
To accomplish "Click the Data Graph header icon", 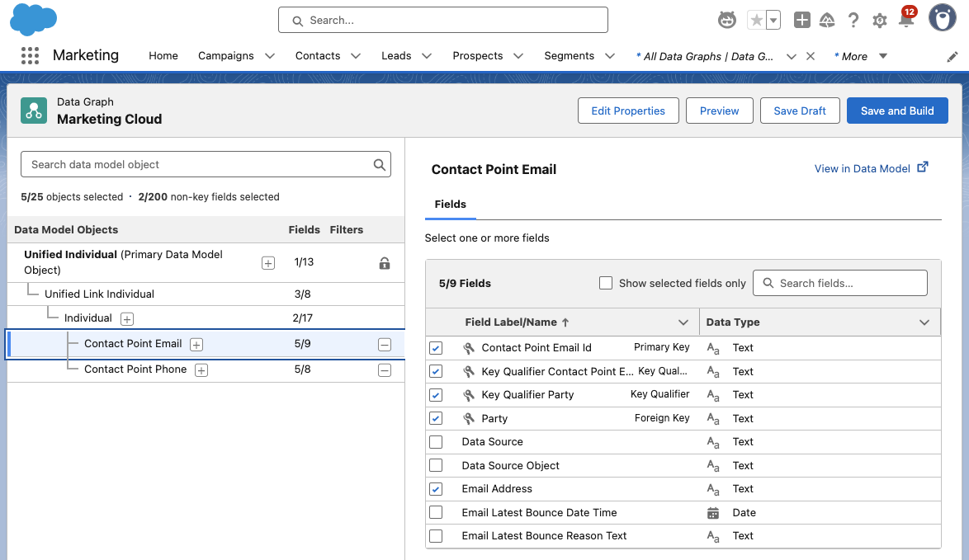I will [33, 111].
